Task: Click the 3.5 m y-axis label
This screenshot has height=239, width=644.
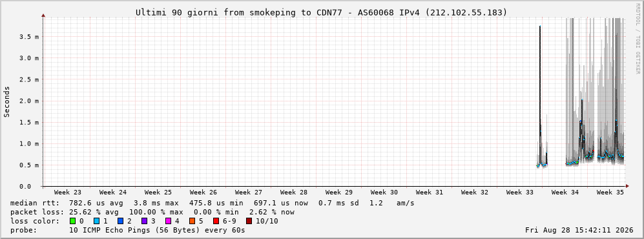Action: [29, 37]
